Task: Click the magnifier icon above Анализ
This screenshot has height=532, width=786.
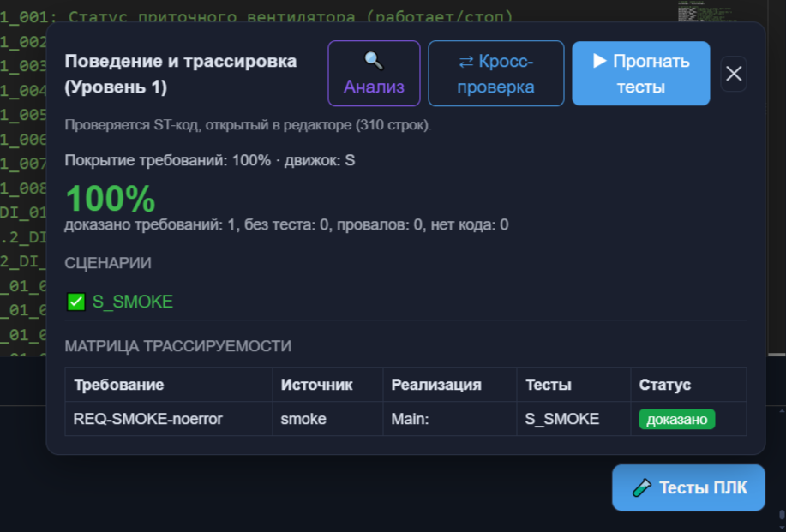Action: pos(374,61)
